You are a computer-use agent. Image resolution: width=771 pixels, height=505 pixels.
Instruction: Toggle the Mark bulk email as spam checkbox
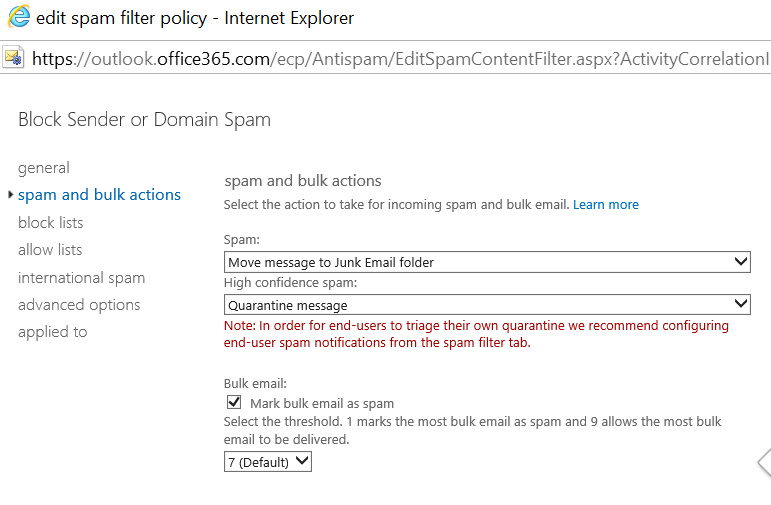click(234, 403)
